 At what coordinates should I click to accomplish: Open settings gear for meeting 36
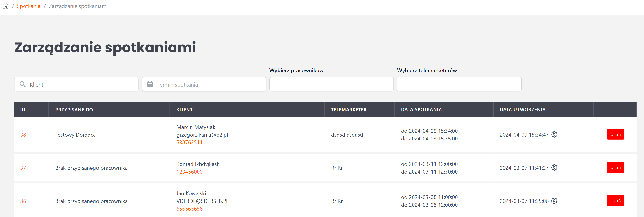554,201
